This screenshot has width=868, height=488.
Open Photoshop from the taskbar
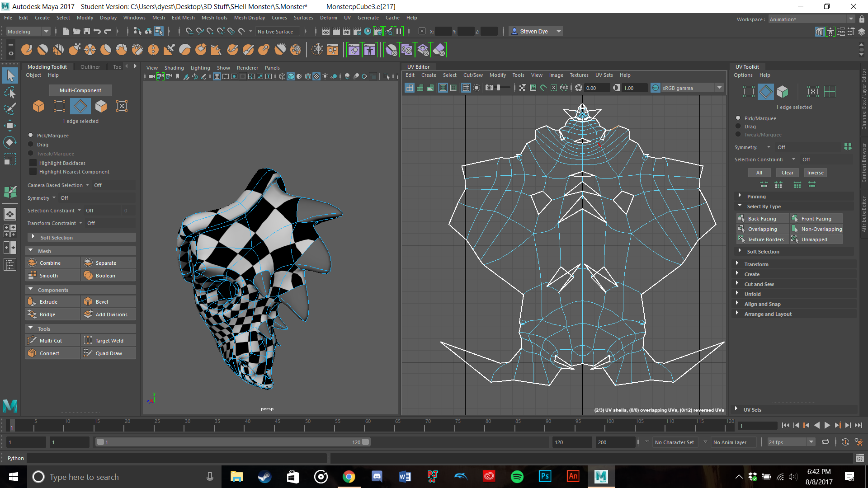click(545, 476)
